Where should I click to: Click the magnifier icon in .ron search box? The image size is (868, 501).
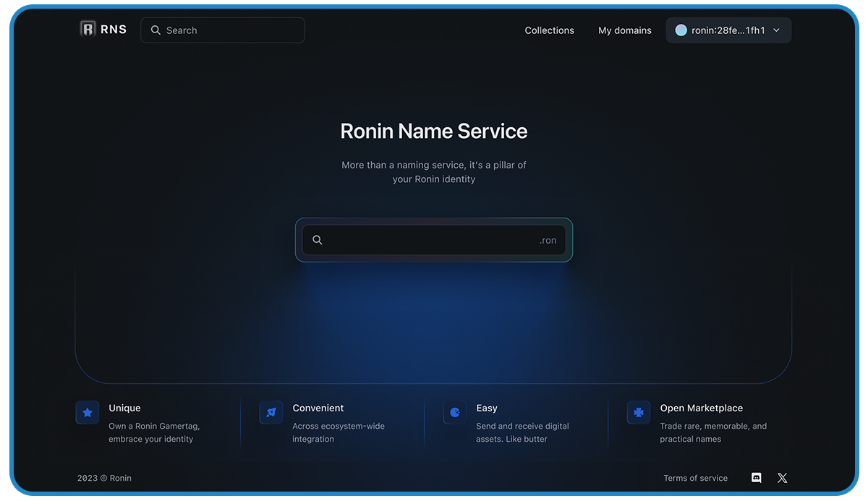pos(317,240)
